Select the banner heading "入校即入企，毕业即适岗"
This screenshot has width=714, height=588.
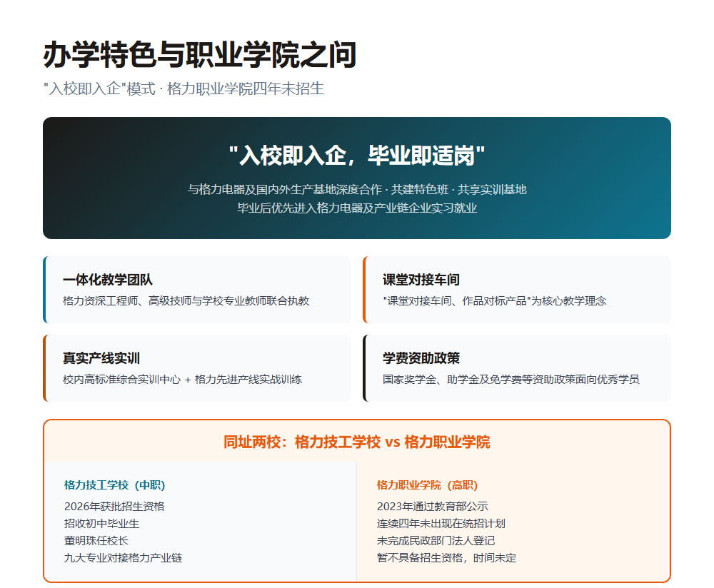[357, 155]
